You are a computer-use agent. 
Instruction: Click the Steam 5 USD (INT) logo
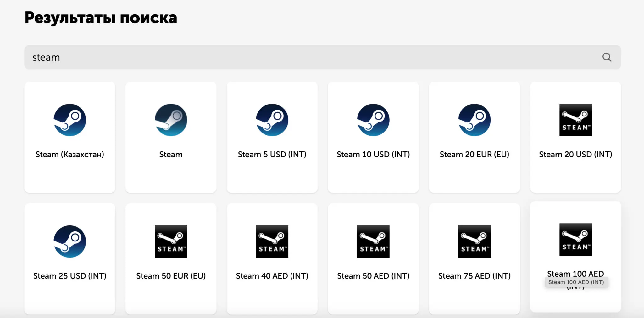pyautogui.click(x=272, y=120)
